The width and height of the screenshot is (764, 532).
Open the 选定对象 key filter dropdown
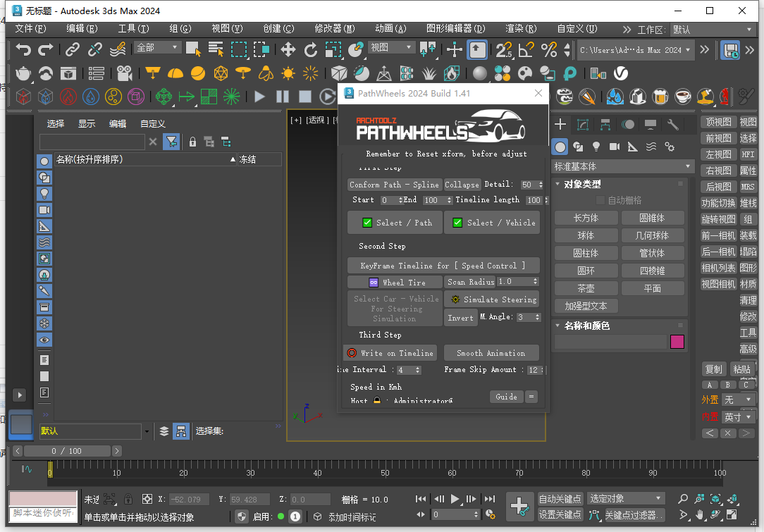pyautogui.click(x=626, y=498)
